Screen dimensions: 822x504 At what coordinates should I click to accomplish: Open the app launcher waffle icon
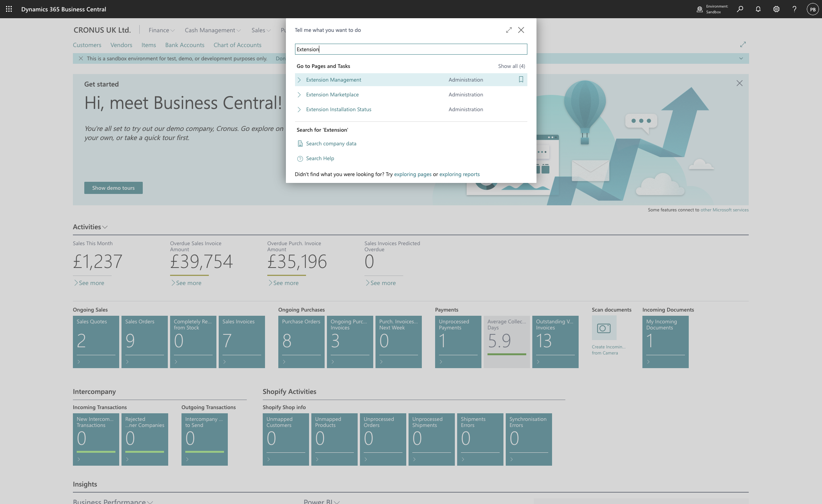9,9
